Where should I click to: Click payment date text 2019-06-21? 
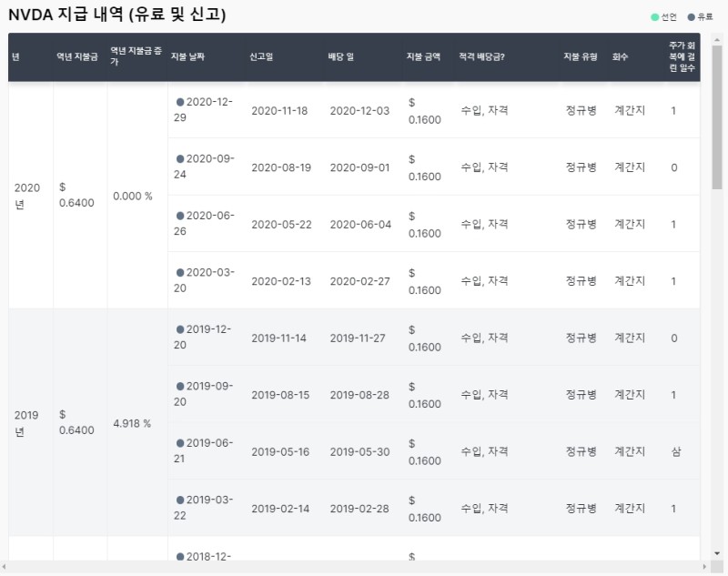click(x=203, y=450)
